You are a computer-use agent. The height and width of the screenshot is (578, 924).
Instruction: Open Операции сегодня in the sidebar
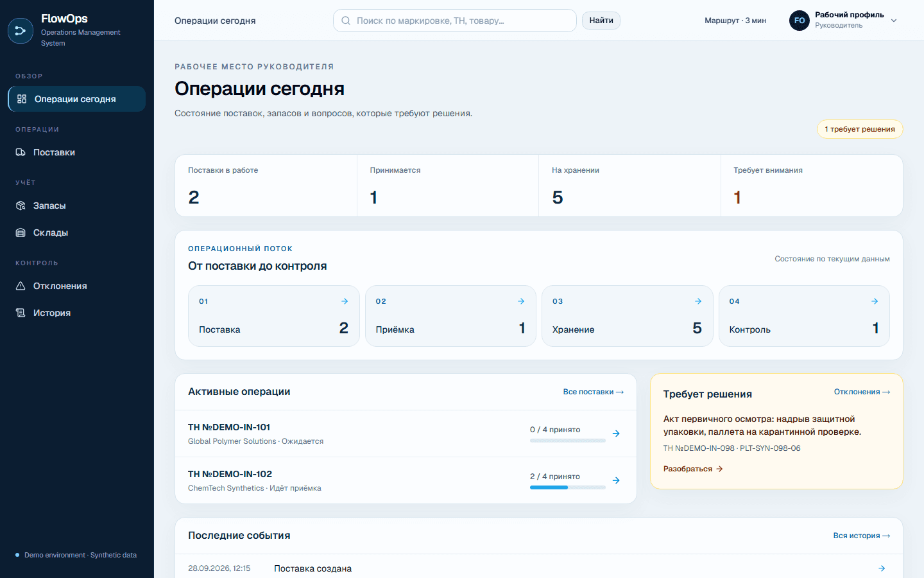tap(77, 99)
